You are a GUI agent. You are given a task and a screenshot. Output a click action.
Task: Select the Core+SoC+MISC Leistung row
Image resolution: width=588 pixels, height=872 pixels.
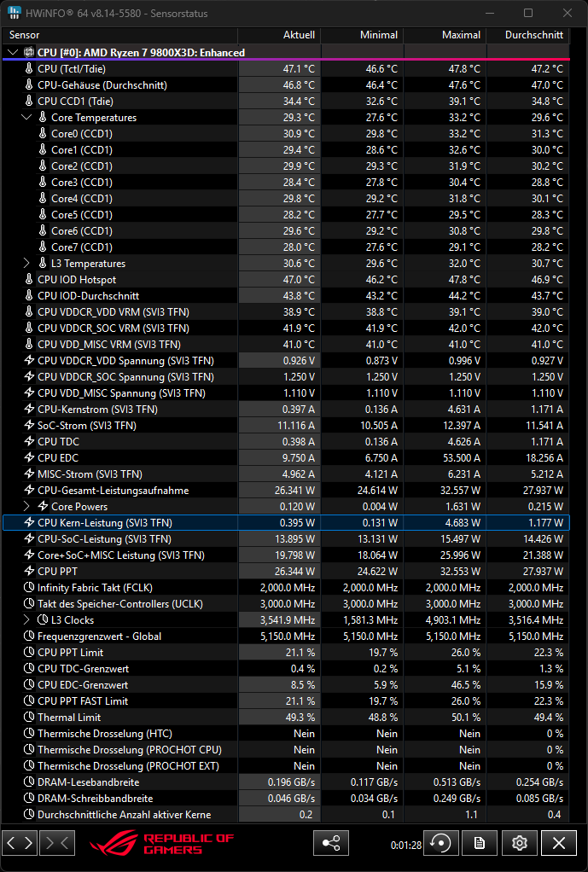click(x=287, y=555)
